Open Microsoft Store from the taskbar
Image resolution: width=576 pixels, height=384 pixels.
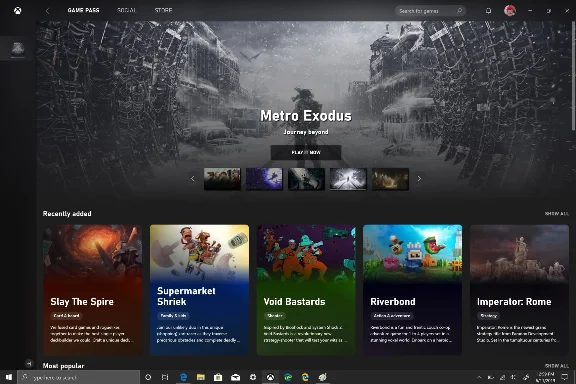tap(218, 377)
